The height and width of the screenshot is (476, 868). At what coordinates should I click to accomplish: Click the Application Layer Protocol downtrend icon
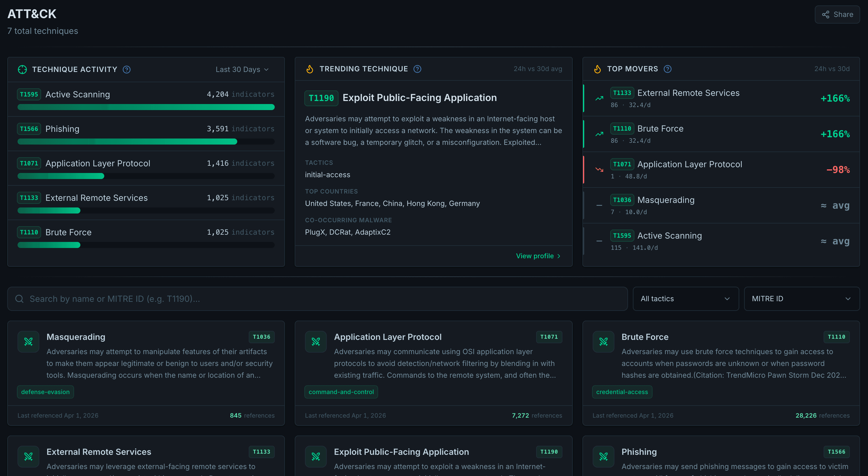click(599, 170)
